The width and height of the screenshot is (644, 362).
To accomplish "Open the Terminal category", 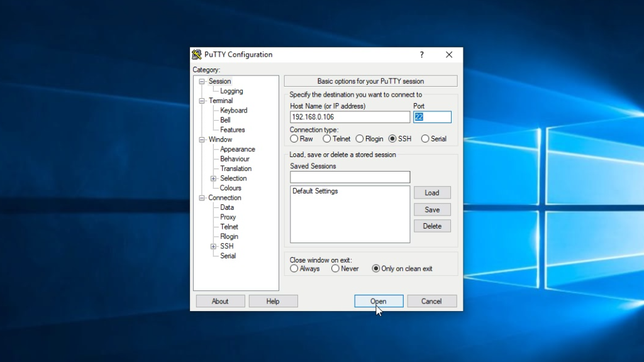I will point(221,101).
